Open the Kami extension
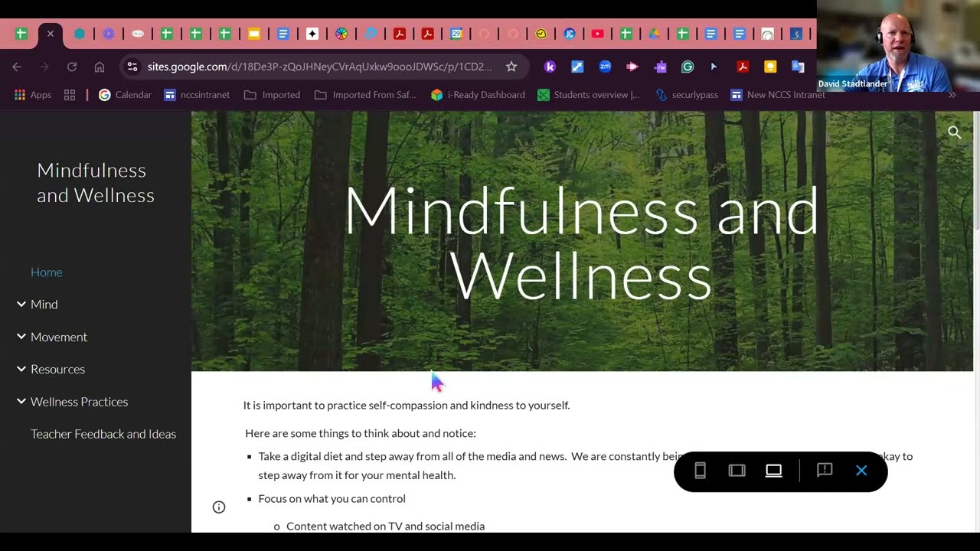This screenshot has width=980, height=551. click(x=550, y=67)
